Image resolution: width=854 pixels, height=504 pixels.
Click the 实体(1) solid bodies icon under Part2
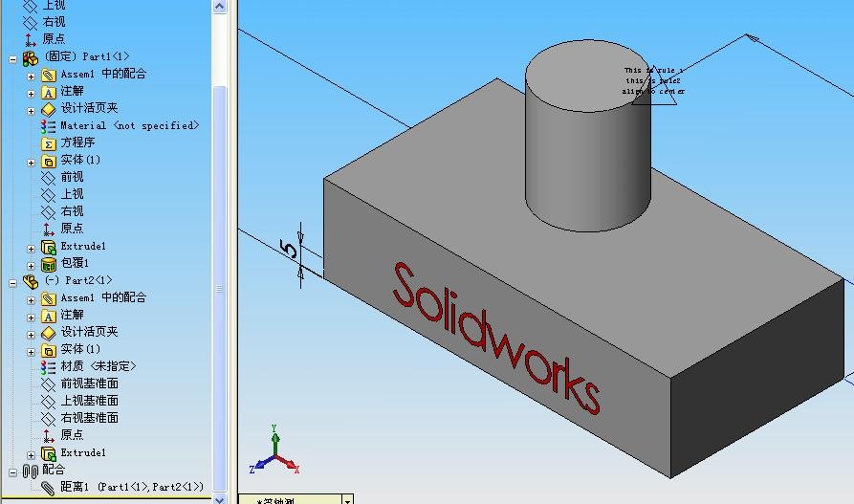(x=49, y=350)
